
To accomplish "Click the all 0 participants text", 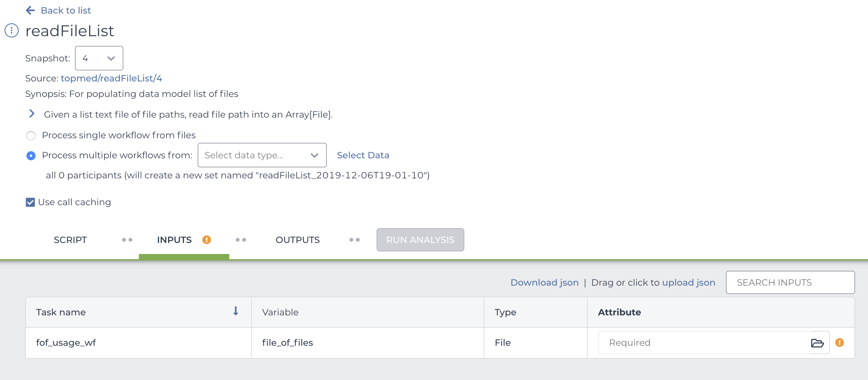I will 238,175.
